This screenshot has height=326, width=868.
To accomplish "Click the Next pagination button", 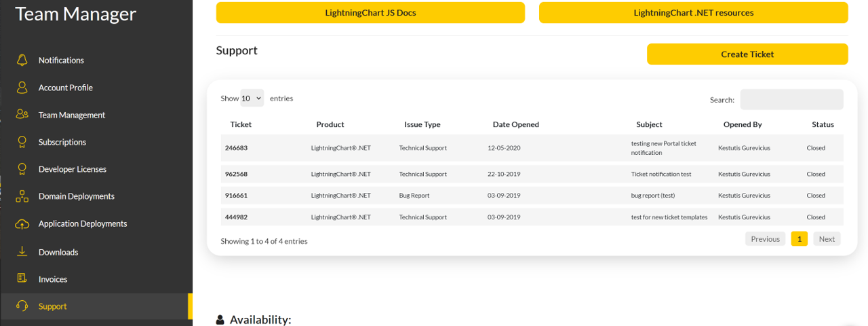I will (827, 239).
